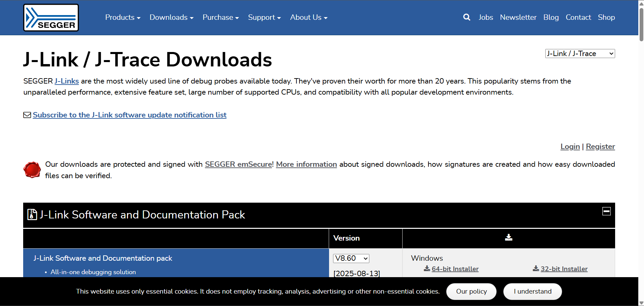Open the Newsletter page
The image size is (644, 306).
point(518,17)
